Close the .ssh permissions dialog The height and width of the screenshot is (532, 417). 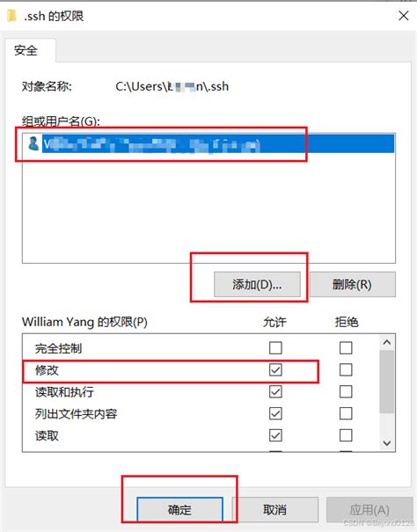404,16
